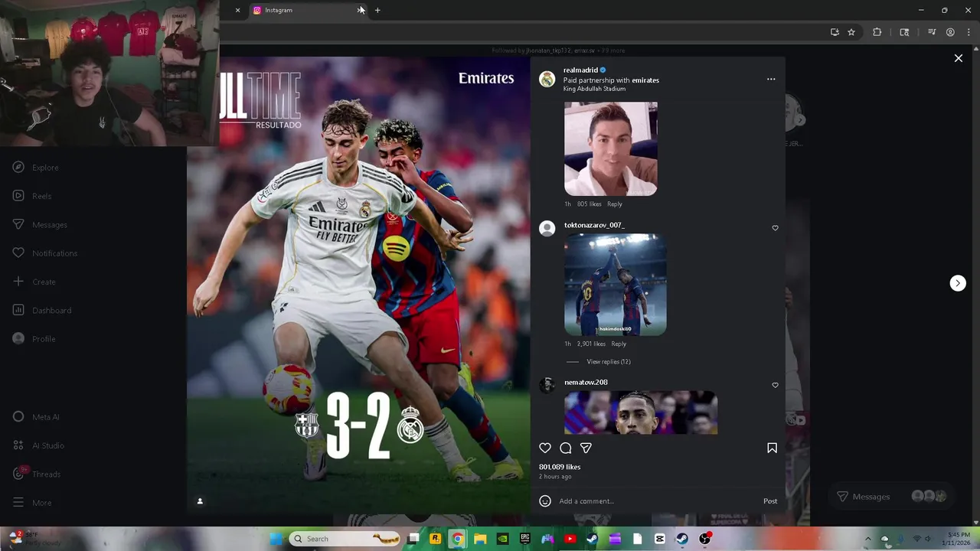Open the Dashboard section

pos(42,311)
